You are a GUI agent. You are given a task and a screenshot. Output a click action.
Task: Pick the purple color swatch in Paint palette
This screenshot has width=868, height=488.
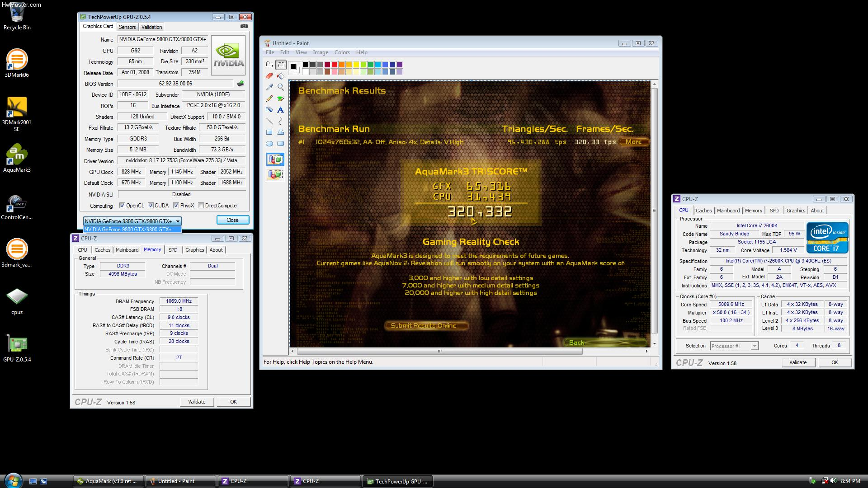pos(400,65)
